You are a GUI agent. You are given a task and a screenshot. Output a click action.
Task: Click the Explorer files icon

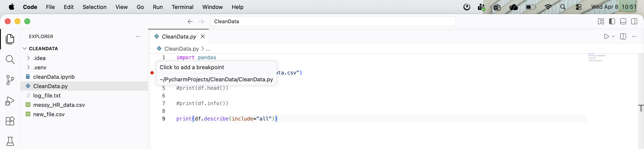coord(10,39)
